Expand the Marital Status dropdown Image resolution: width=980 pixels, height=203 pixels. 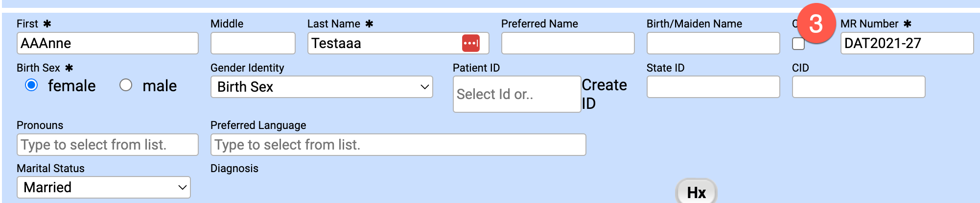(x=104, y=187)
